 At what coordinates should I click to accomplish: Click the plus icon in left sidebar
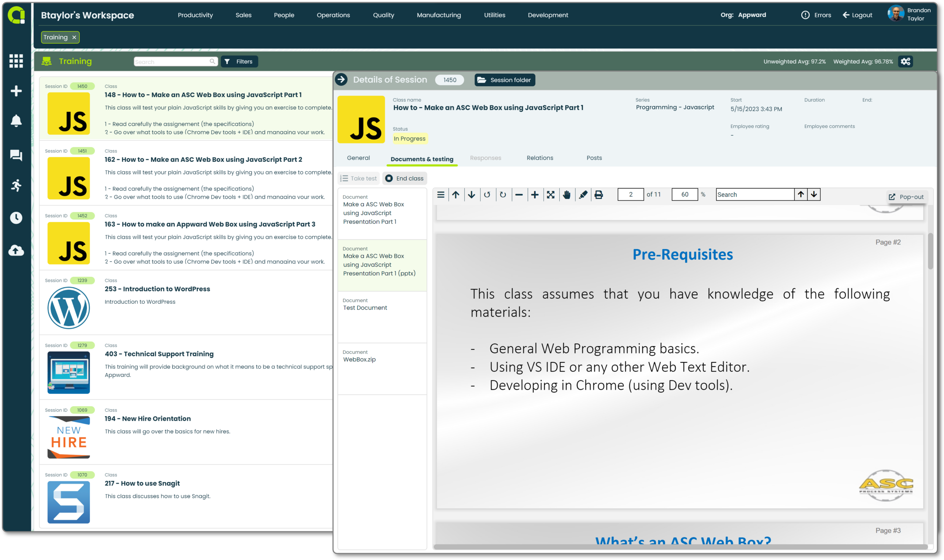click(x=16, y=91)
